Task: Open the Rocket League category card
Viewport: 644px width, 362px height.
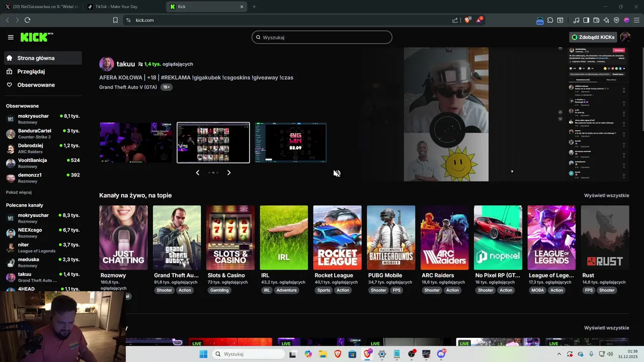Action: (x=337, y=237)
